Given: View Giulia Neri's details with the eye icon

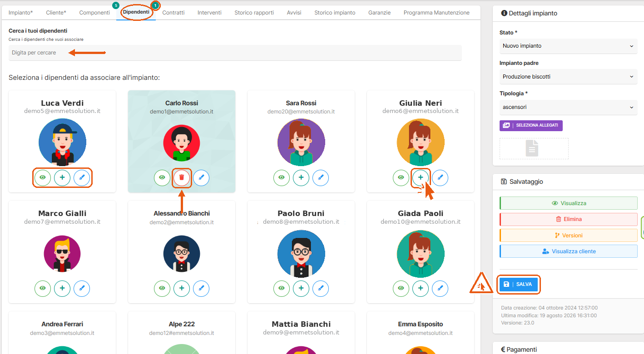Looking at the screenshot, I should (x=401, y=177).
